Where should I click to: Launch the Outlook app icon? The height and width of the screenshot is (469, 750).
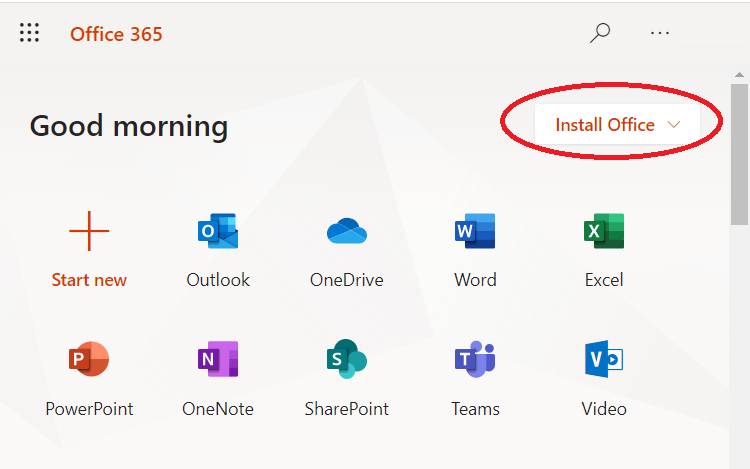point(218,231)
